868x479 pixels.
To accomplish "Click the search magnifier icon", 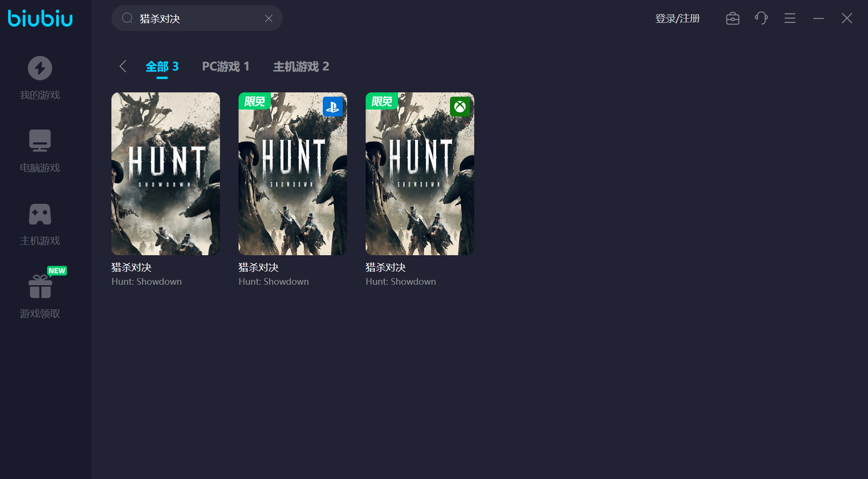I will coord(127,19).
